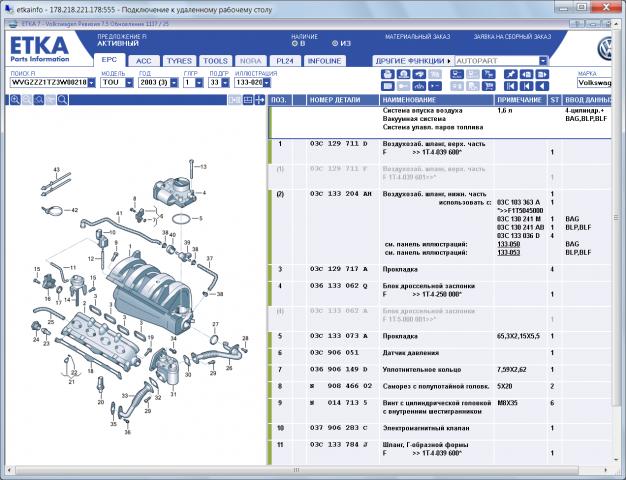Open the ГЛ.ГР main group dropdown
The height and width of the screenshot is (480, 626).
pos(199,83)
